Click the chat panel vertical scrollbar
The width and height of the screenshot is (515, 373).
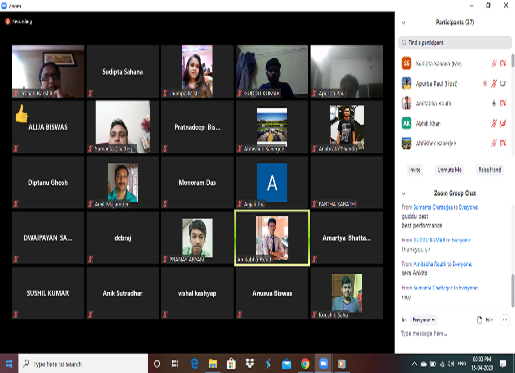pos(513,290)
